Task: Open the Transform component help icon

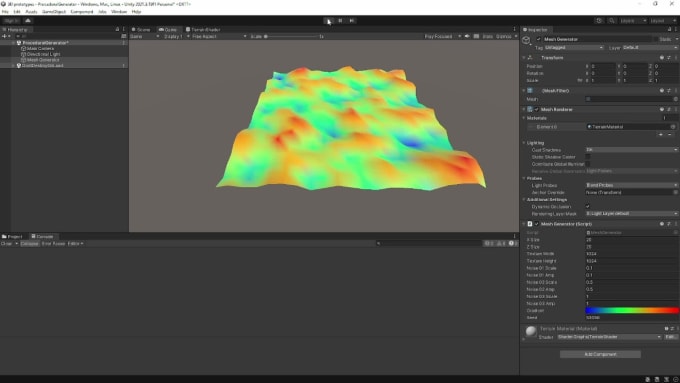Action: click(662, 58)
